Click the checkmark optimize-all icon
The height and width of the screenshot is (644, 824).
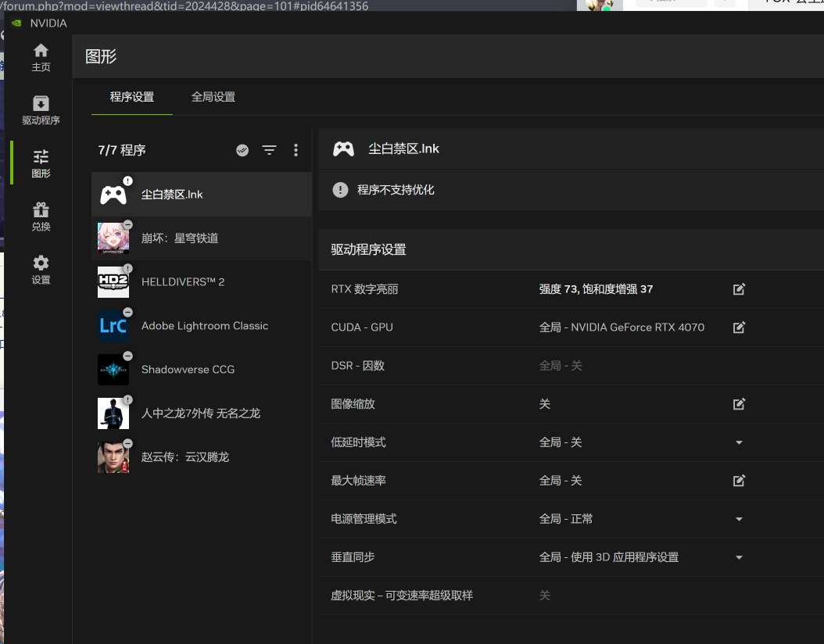[x=242, y=150]
